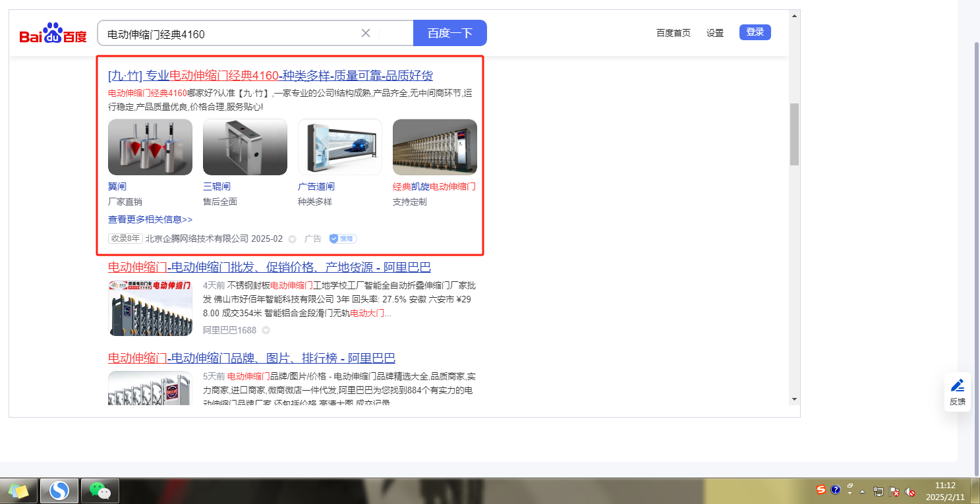Image resolution: width=980 pixels, height=504 pixels.
Task: Open the 查看更多相关信息>> link
Action: tap(150, 219)
